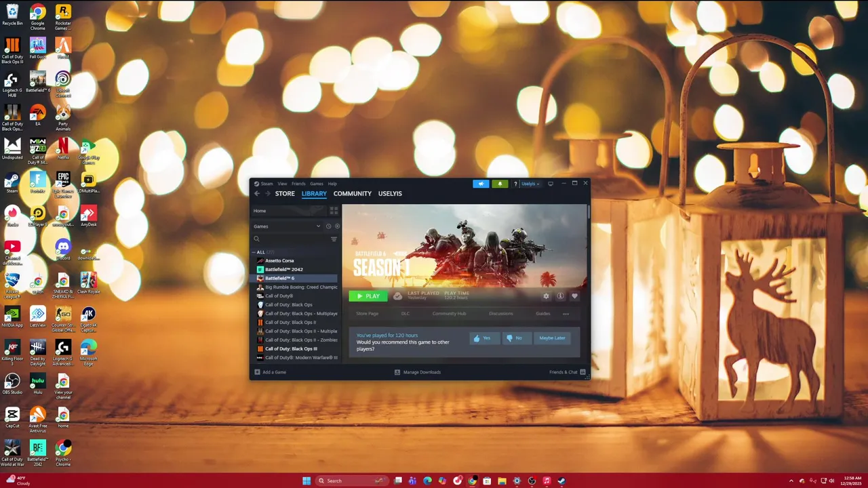Open the Recycle Bin desktop icon

click(12, 15)
